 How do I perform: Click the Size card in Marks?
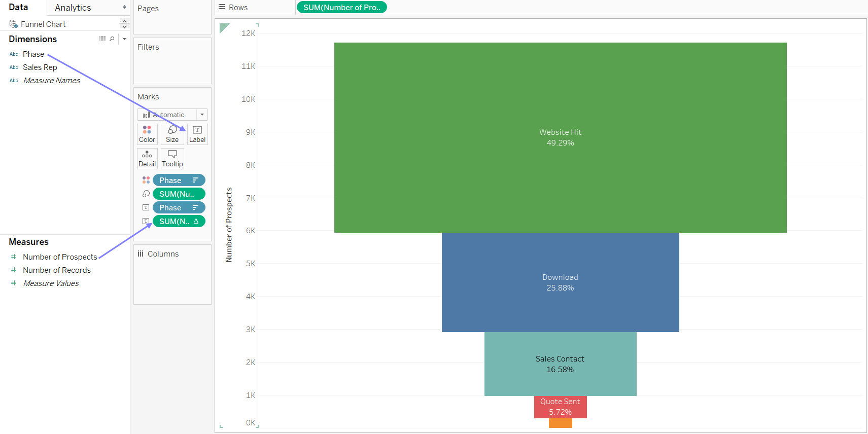click(x=172, y=134)
